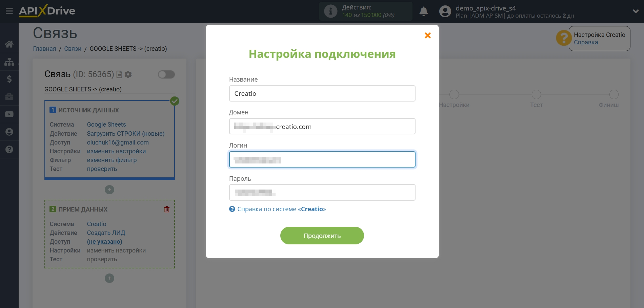The width and height of the screenshot is (644, 308).
Task: Click the Название input field
Action: pos(322,93)
